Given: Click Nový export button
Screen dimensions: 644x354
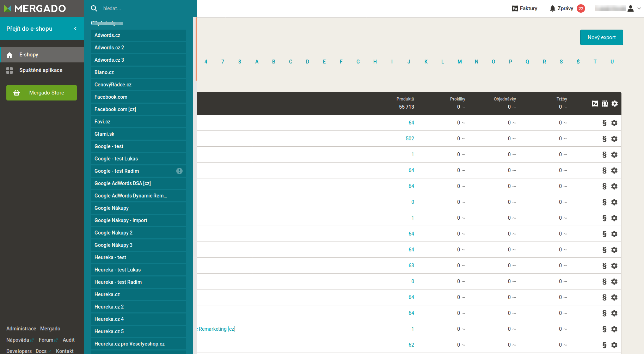Looking at the screenshot, I should pyautogui.click(x=602, y=37).
